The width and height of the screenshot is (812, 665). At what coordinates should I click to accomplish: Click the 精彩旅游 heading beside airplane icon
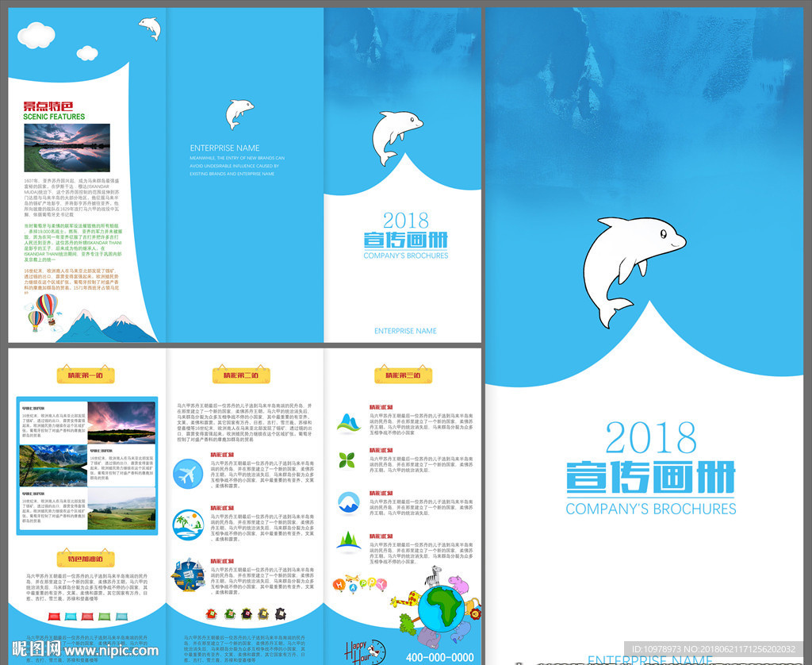point(222,455)
